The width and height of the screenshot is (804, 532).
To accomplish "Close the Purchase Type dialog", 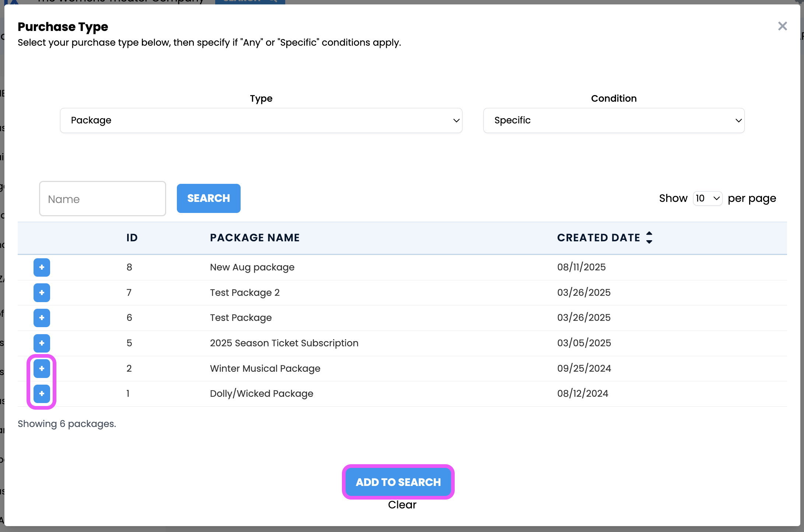I will click(x=782, y=26).
